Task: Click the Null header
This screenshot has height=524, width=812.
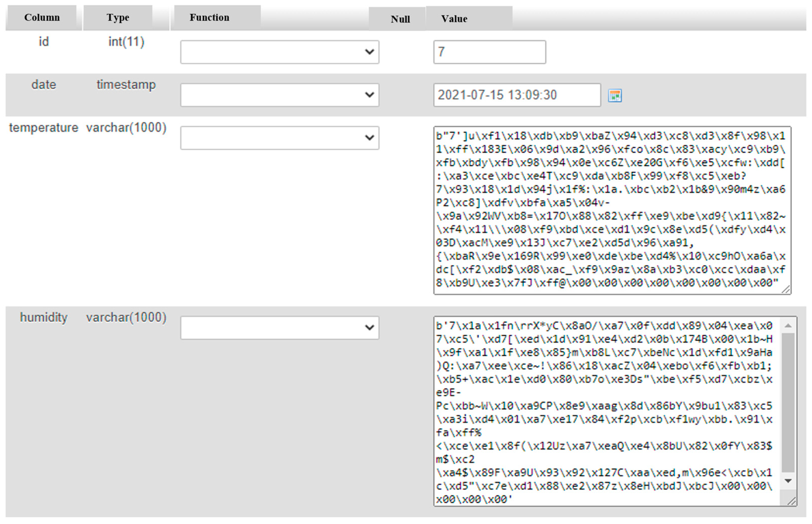Action: coord(400,19)
